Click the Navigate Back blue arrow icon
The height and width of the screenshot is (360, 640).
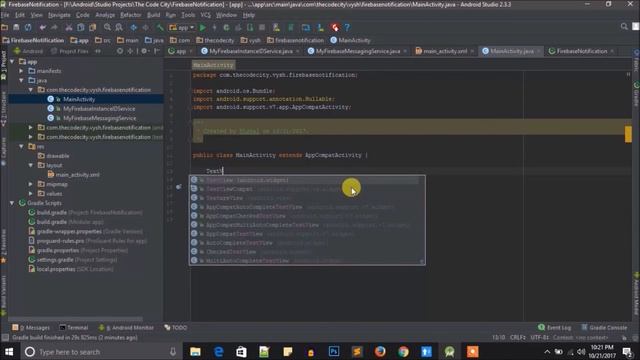(133, 27)
